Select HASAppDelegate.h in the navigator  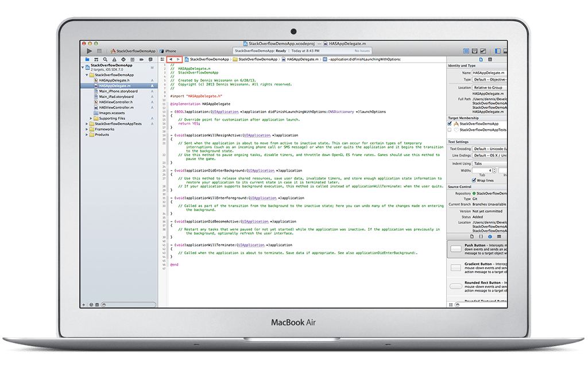point(114,80)
